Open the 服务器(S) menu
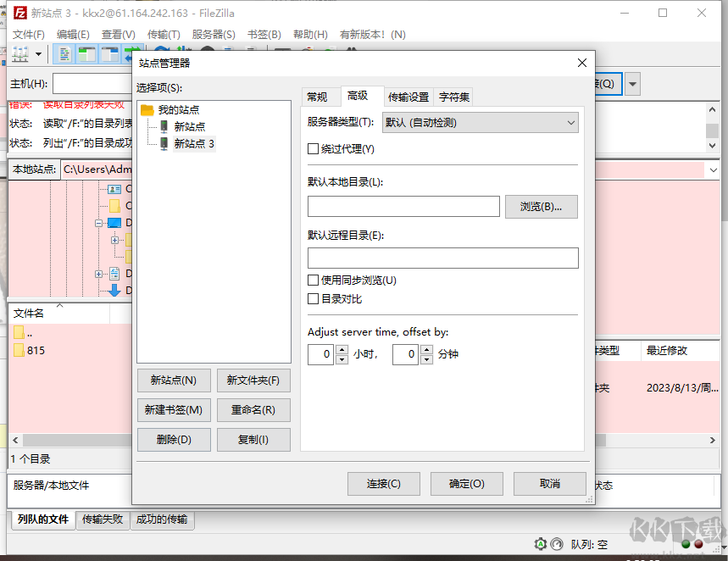The height and width of the screenshot is (561, 728). point(214,35)
